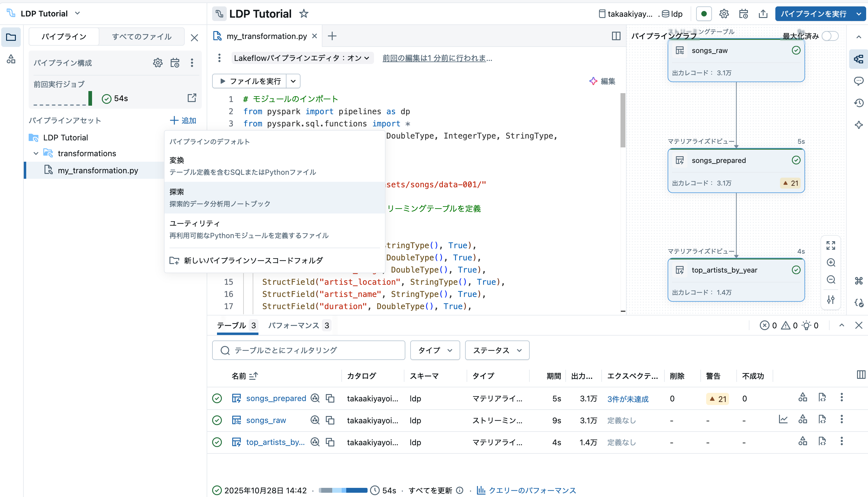Toggle the split editor layout icon above the code
The image size is (868, 497).
616,36
